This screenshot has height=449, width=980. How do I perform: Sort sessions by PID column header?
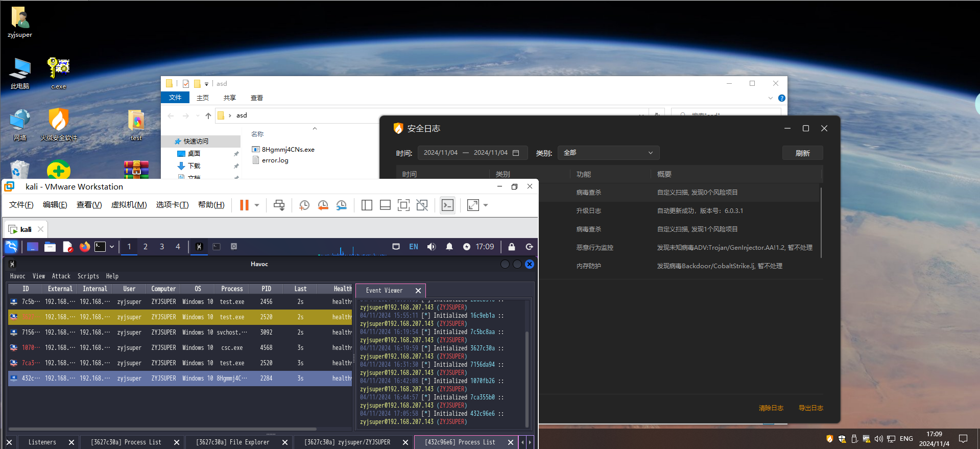(x=267, y=289)
